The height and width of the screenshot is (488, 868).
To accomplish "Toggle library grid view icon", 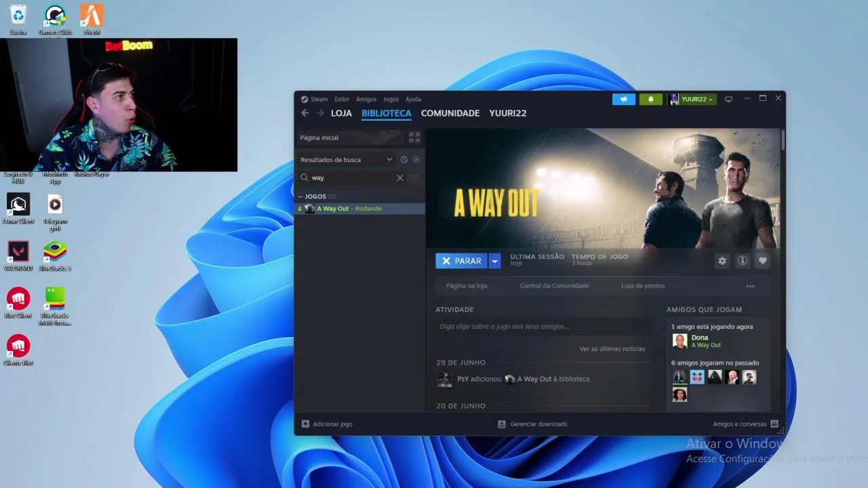I will [x=414, y=138].
